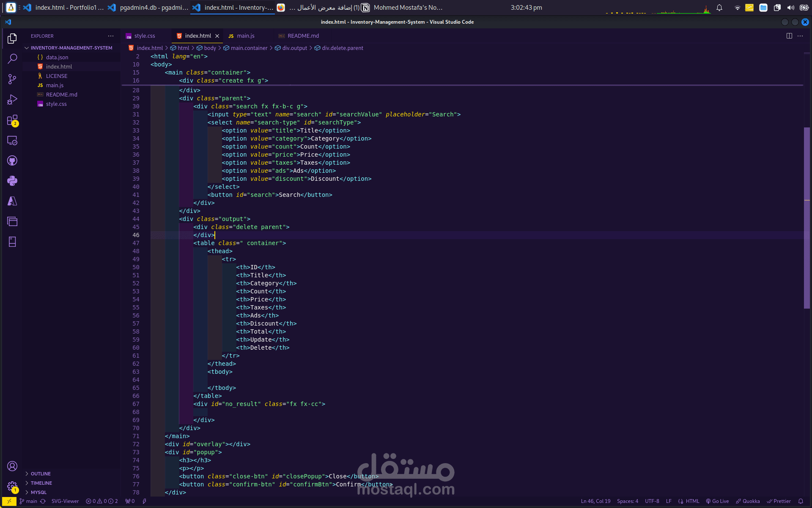812x508 pixels.
Task: Open Run and Debug view
Action: (x=12, y=99)
